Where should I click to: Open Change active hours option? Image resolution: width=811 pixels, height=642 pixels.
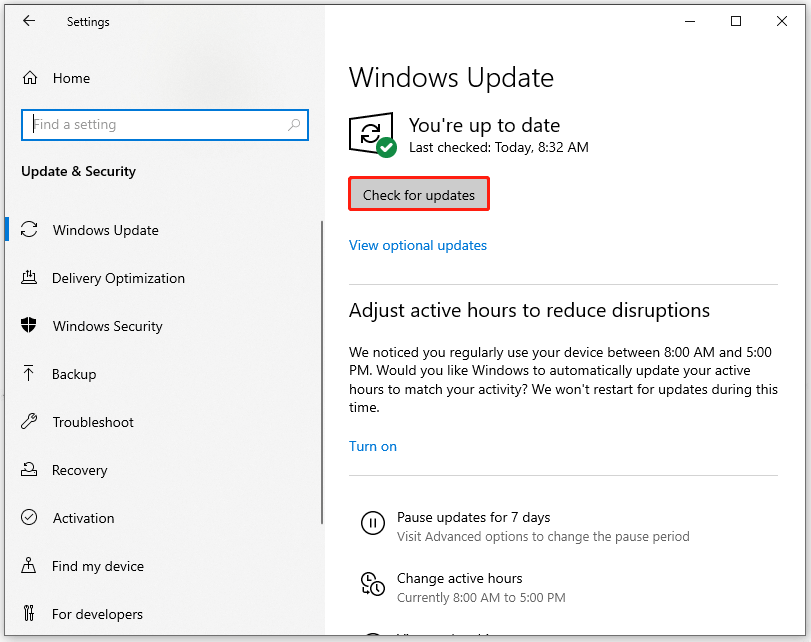coord(459,578)
